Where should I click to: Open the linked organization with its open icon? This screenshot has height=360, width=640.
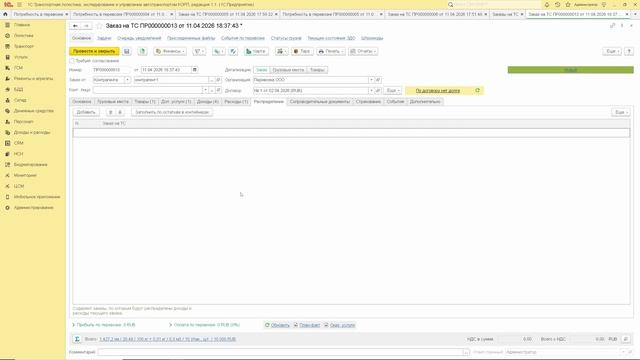pyautogui.click(x=378, y=80)
